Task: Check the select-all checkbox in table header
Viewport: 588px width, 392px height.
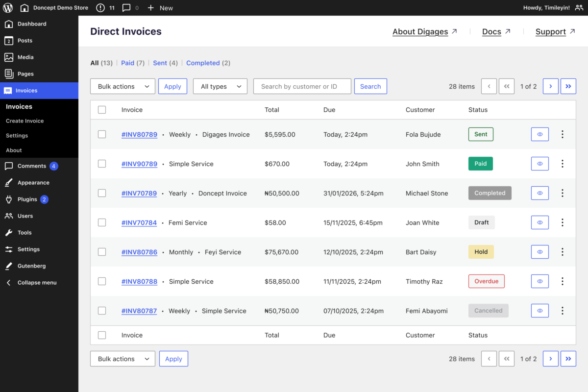Action: pos(102,110)
